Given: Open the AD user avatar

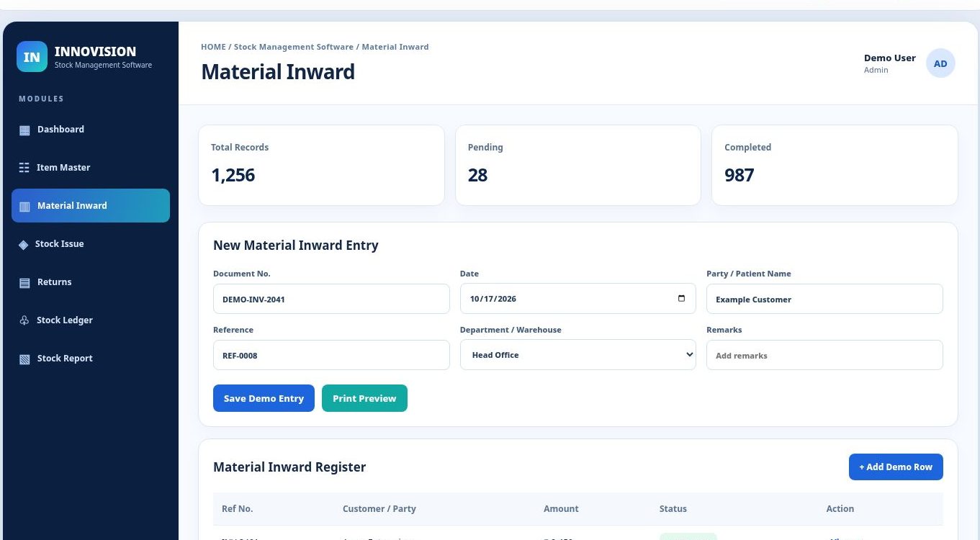Looking at the screenshot, I should point(940,63).
